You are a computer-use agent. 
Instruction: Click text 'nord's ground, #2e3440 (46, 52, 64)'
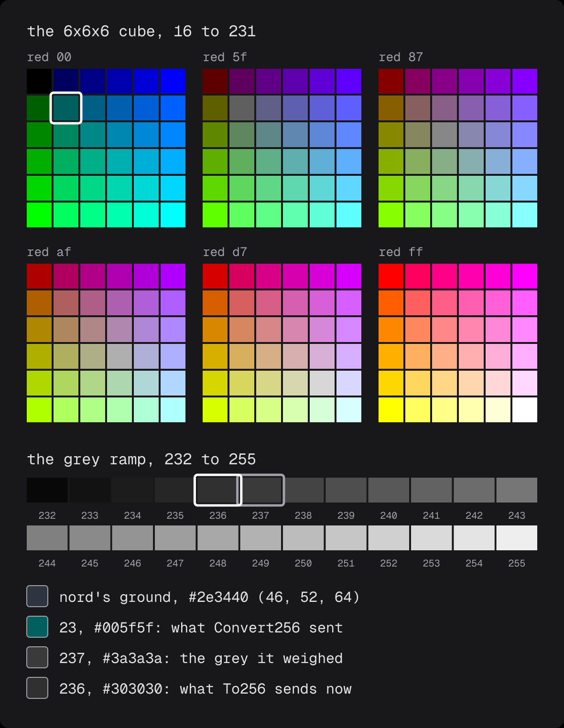point(209,597)
